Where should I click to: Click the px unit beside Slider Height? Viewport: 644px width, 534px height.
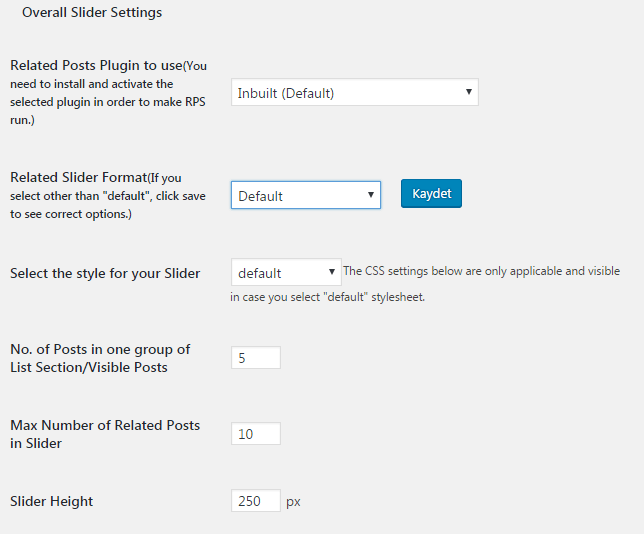293,501
